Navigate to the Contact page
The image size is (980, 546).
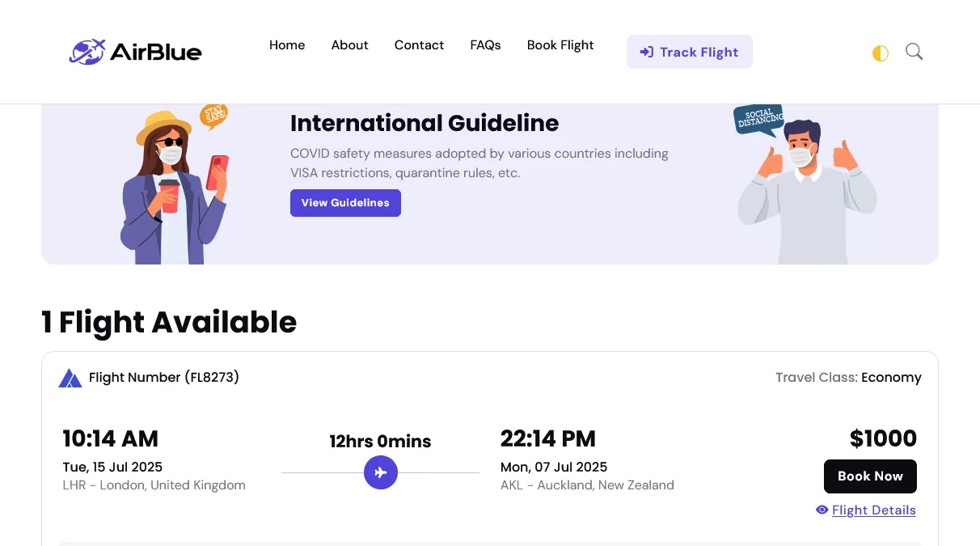[x=419, y=45]
